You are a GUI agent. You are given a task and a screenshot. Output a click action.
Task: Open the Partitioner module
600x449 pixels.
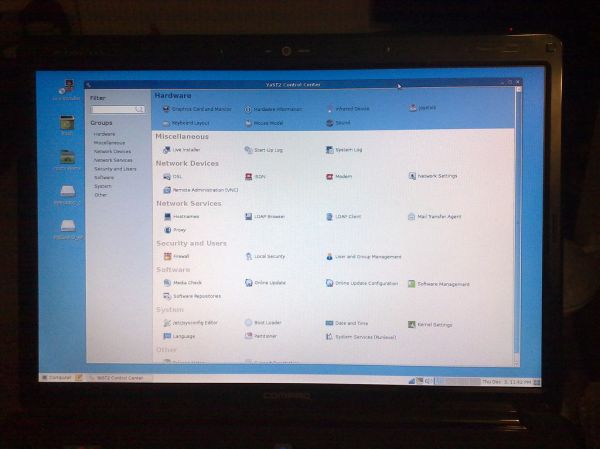point(261,336)
